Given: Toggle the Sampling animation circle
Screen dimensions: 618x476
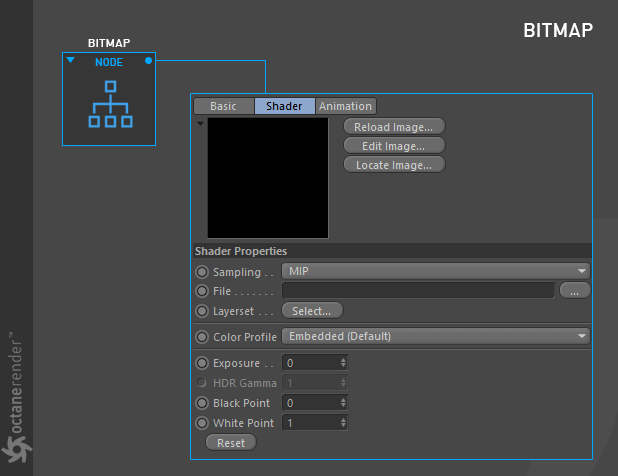Looking at the screenshot, I should 202,272.
